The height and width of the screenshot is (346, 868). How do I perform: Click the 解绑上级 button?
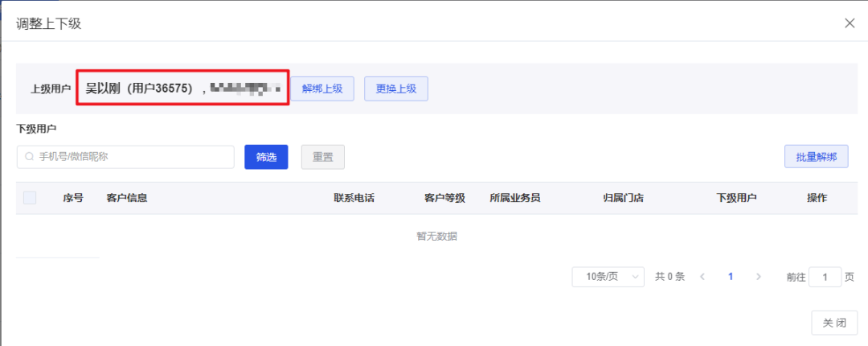322,89
